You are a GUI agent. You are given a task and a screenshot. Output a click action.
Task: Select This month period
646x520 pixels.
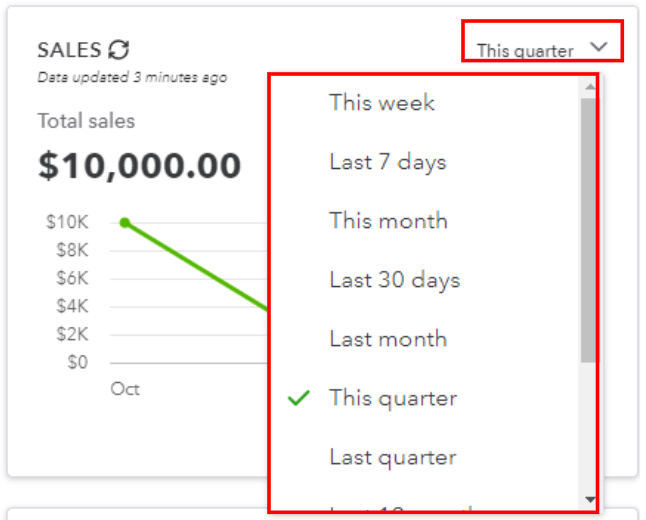tap(425, 220)
